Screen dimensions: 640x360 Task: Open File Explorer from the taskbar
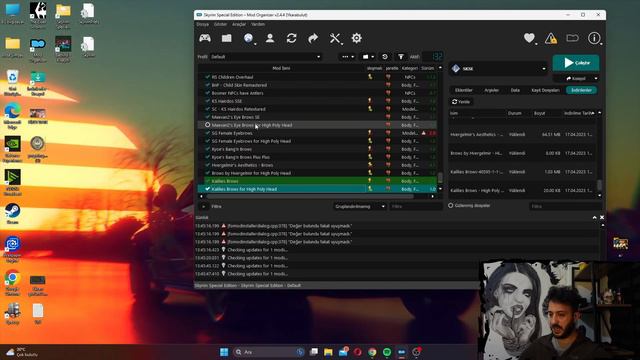pos(328,352)
